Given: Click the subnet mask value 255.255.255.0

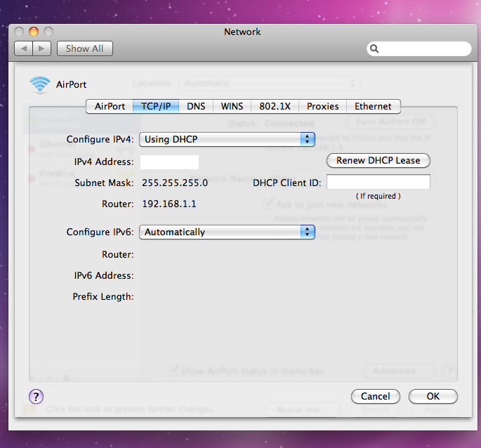Looking at the screenshot, I should (175, 183).
